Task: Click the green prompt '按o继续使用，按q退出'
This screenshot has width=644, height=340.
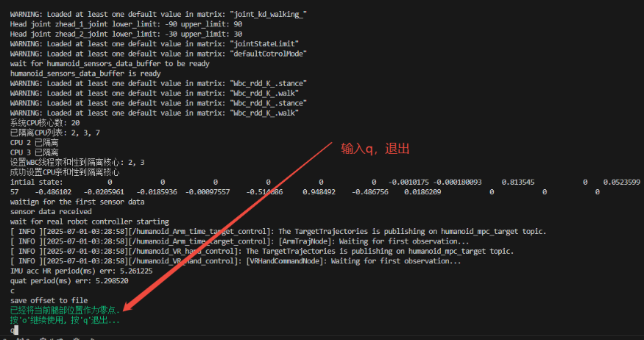Action: click(65, 321)
